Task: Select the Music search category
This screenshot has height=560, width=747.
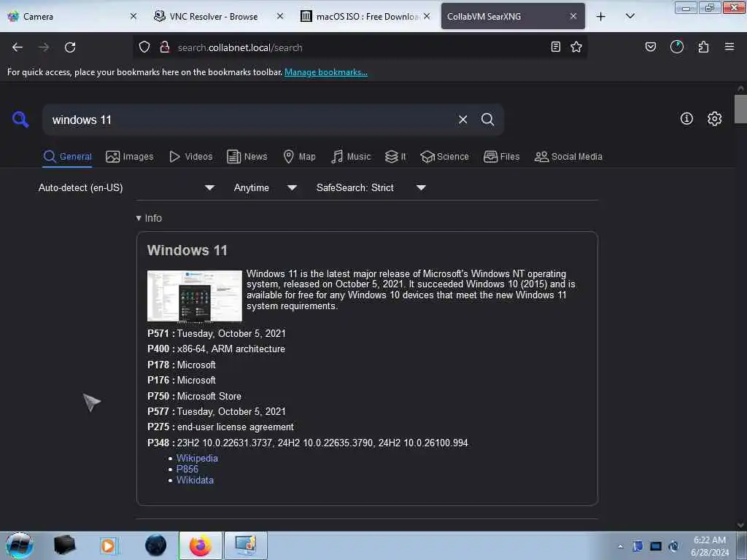Action: 351,157
